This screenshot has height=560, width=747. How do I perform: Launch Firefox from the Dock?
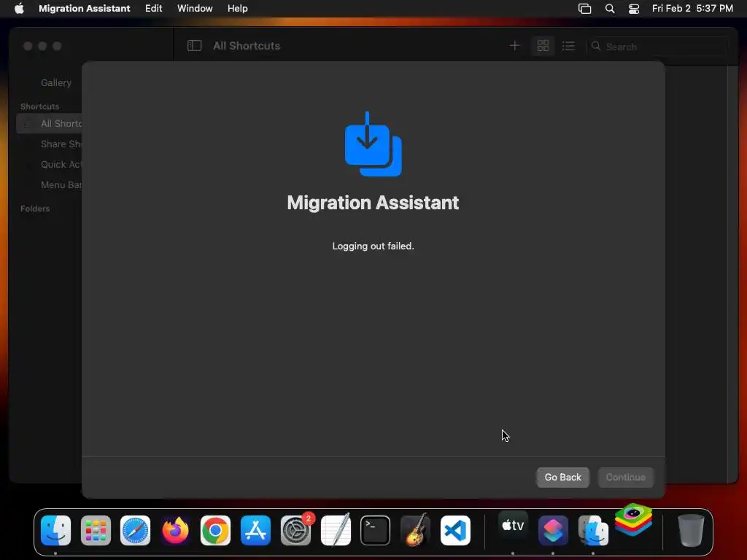coord(175,531)
